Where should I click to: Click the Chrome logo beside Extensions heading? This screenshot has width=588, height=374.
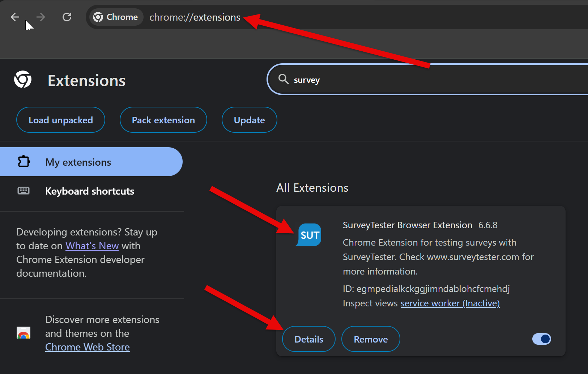pyautogui.click(x=23, y=80)
